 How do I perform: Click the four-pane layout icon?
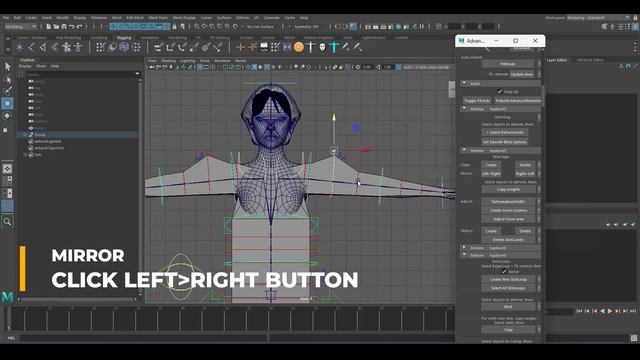[x=7, y=181]
